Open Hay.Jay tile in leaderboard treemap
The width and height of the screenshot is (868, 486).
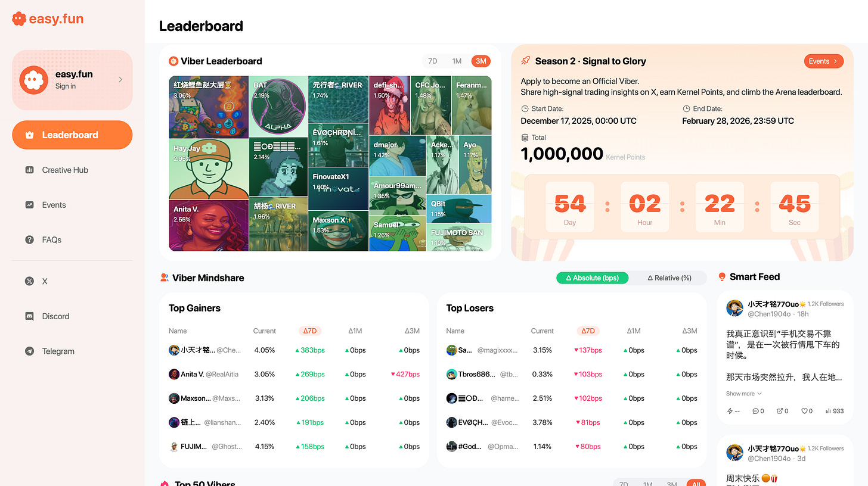click(209, 169)
